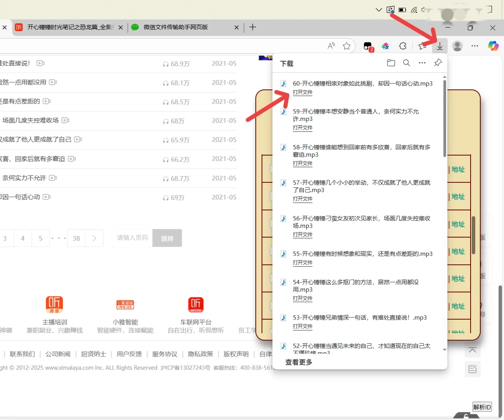
Task: Add this page to favorites with star icon
Action: coord(347,46)
